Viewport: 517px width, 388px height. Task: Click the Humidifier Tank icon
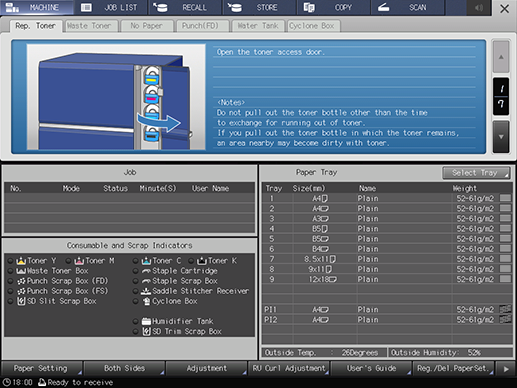coord(146,321)
